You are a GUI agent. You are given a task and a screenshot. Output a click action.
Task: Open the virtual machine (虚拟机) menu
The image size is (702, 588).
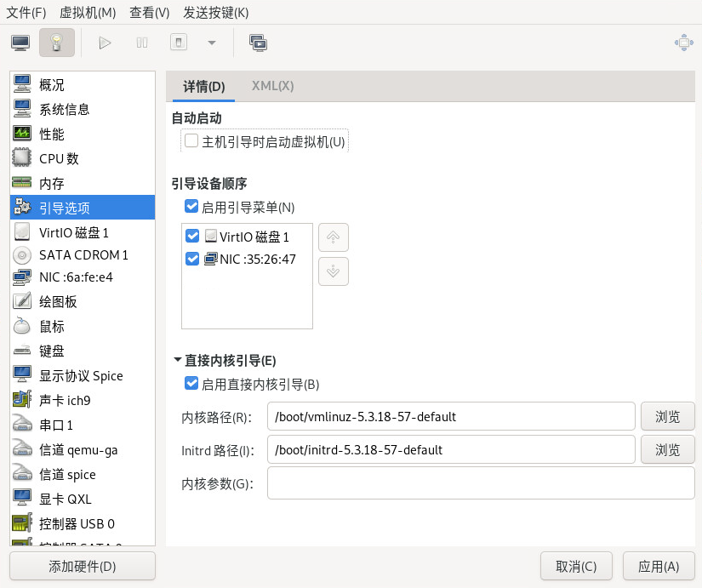(x=88, y=12)
